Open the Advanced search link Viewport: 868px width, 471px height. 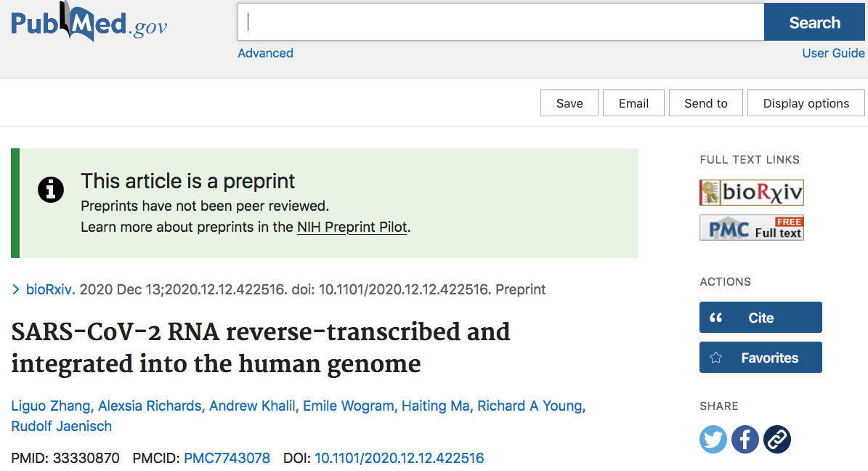[265, 53]
